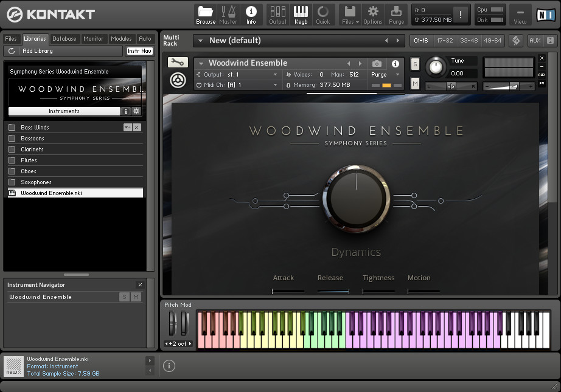Viewport: 561px width, 392px height.
Task: Click the Purge toolbar icon
Action: [x=397, y=15]
